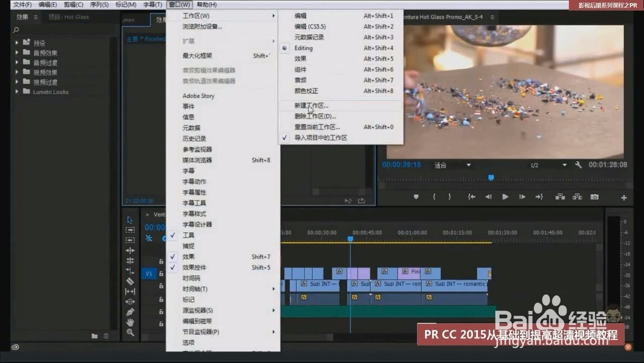Open the Effects panel hamburger menu
The width and height of the screenshot is (644, 363).
[x=35, y=17]
